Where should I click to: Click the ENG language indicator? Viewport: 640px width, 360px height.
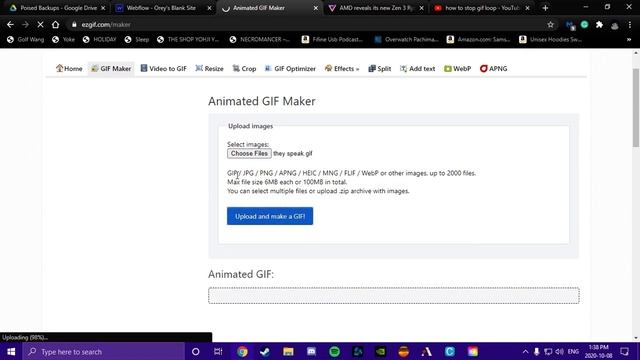pyautogui.click(x=573, y=351)
